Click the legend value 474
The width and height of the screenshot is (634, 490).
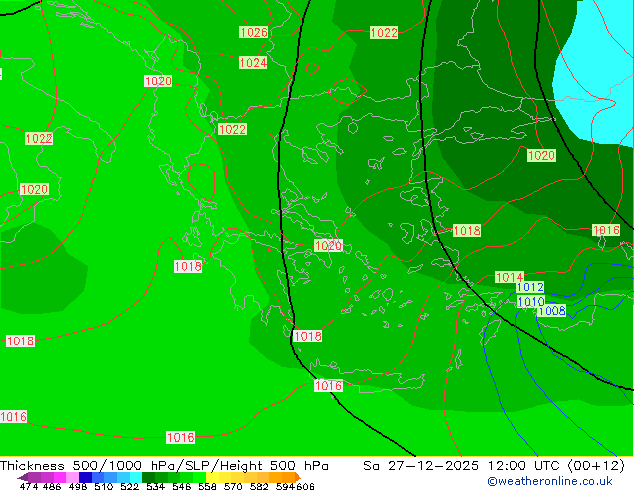pyautogui.click(x=29, y=486)
